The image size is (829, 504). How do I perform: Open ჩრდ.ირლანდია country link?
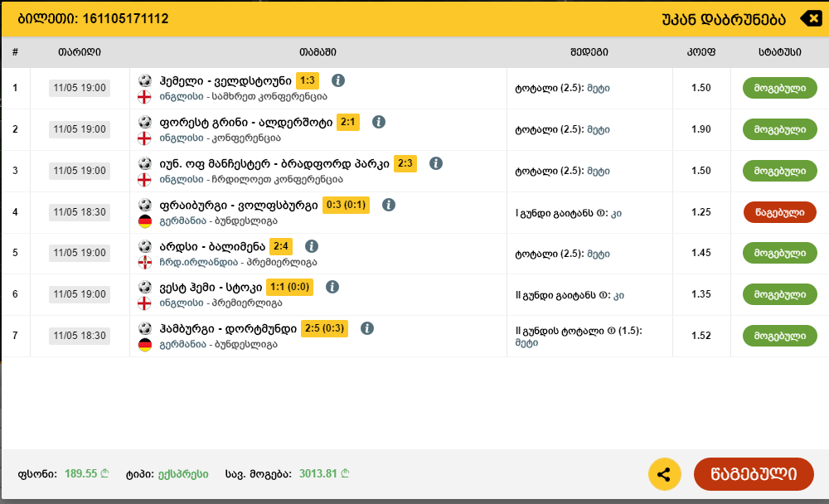[198, 262]
